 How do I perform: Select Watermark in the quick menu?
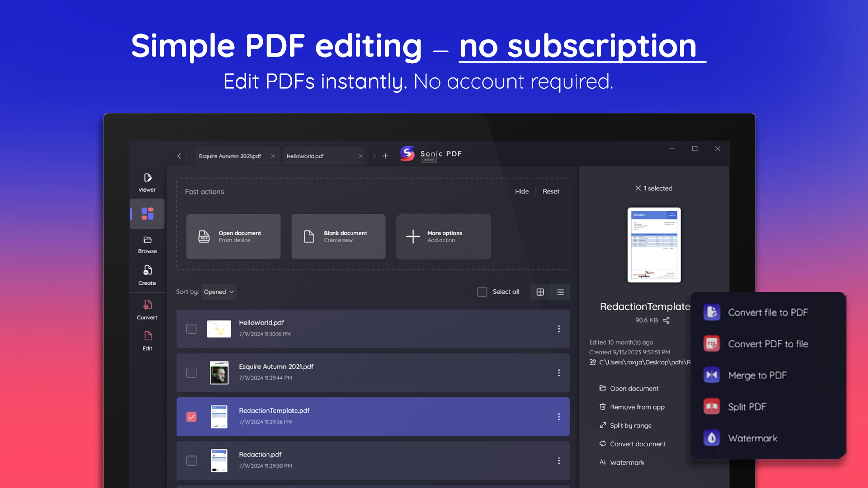point(752,438)
